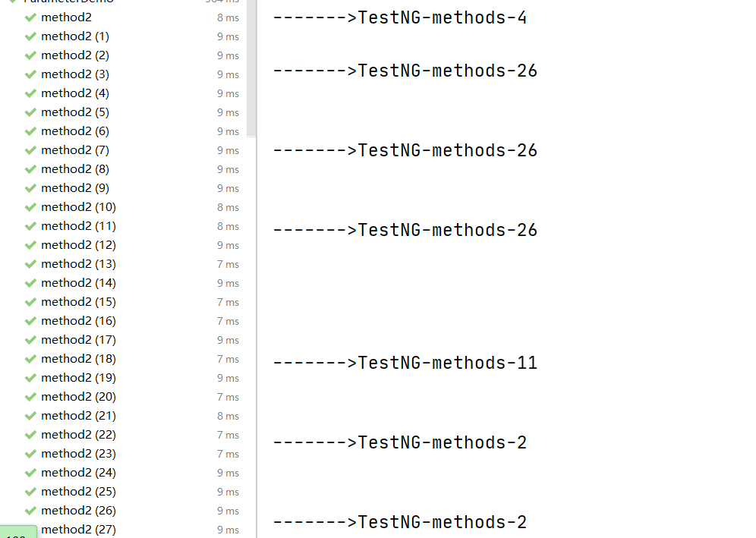Select method2 (22) in the test results

[78, 435]
